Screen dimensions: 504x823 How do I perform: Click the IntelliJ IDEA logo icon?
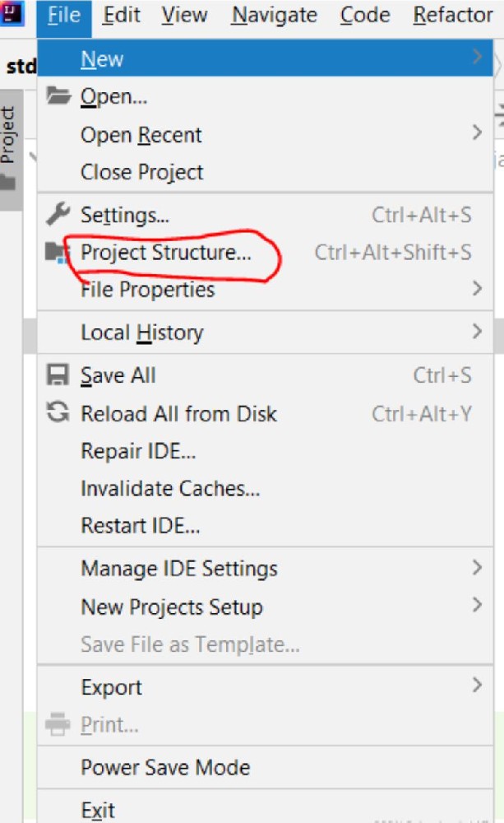pos(12,12)
